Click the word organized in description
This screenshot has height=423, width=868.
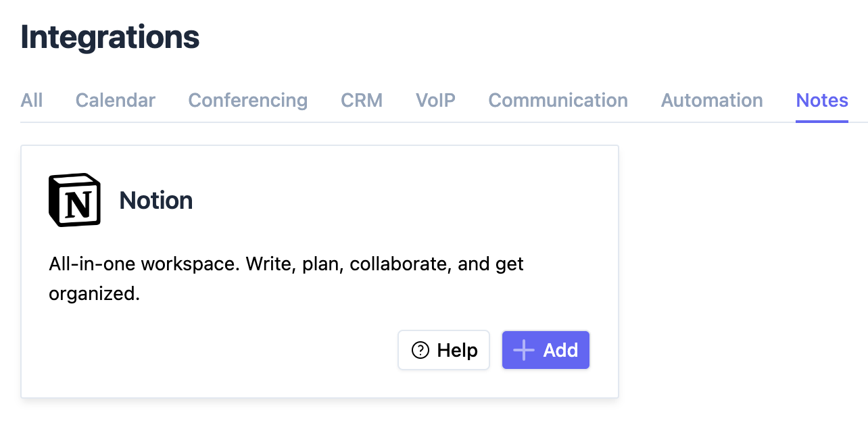click(x=94, y=295)
